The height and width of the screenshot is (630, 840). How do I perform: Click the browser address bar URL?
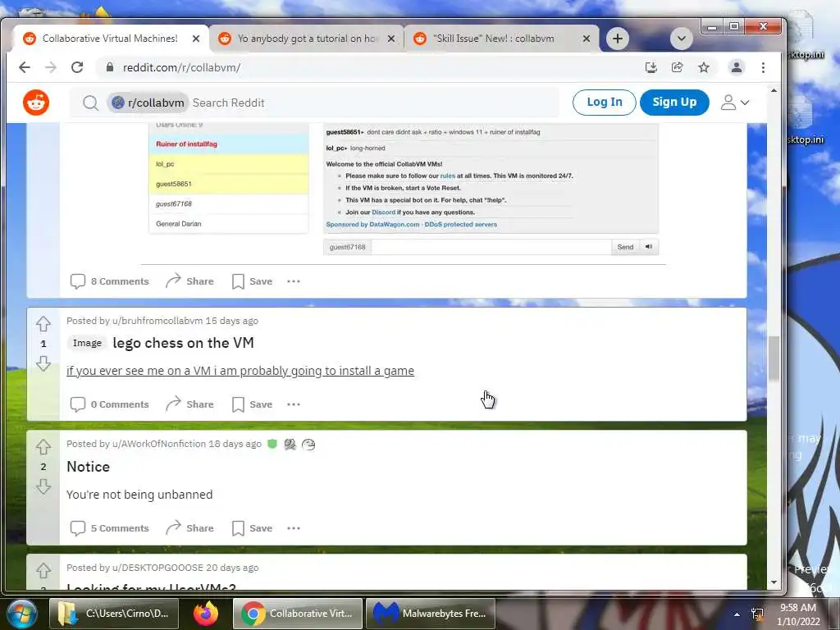181,67
